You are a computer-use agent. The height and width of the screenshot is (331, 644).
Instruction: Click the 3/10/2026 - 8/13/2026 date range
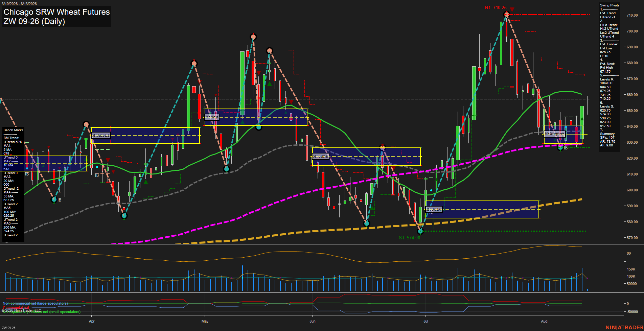(19, 4)
